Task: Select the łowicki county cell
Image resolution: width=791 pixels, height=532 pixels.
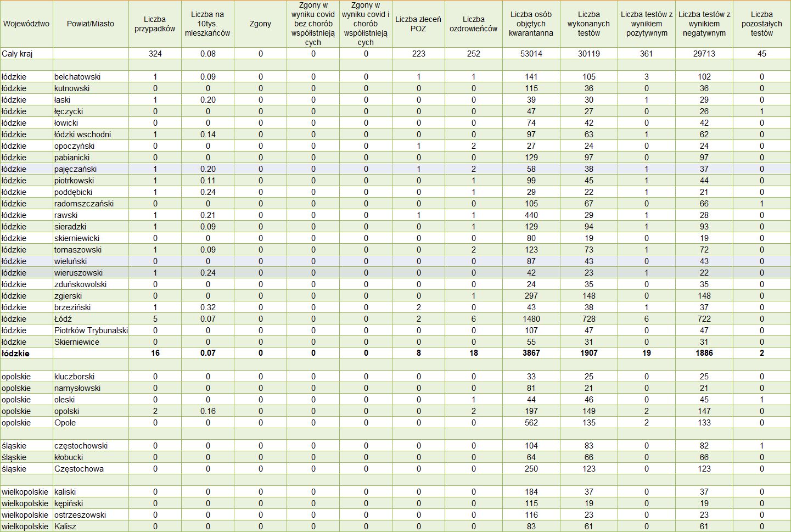Action: point(91,123)
